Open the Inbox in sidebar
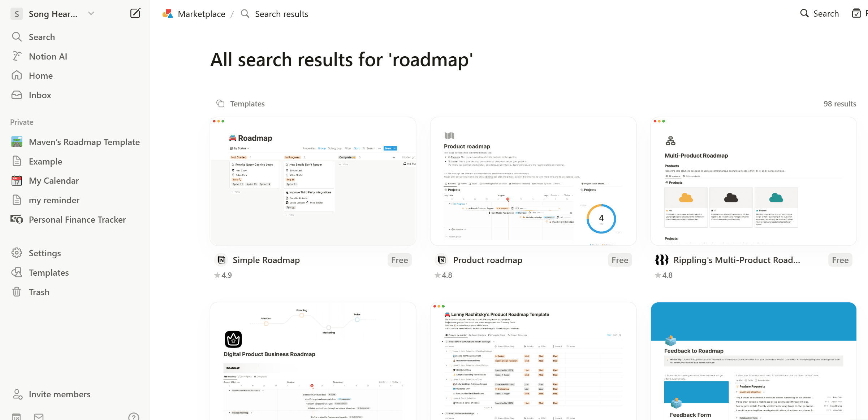Screen dimensions: 868x420 pyautogui.click(x=40, y=95)
